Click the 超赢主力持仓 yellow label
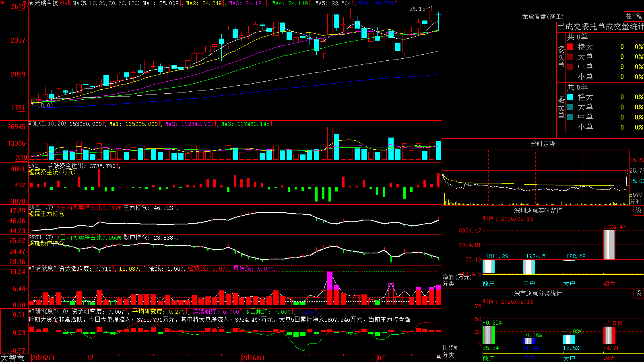This screenshot has width=644, height=362. click(x=46, y=214)
